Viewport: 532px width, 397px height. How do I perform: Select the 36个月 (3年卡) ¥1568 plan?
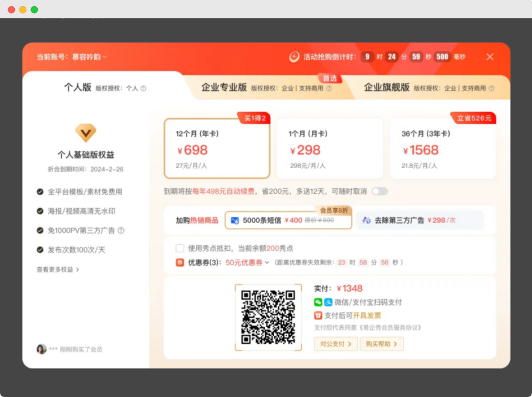(x=443, y=148)
